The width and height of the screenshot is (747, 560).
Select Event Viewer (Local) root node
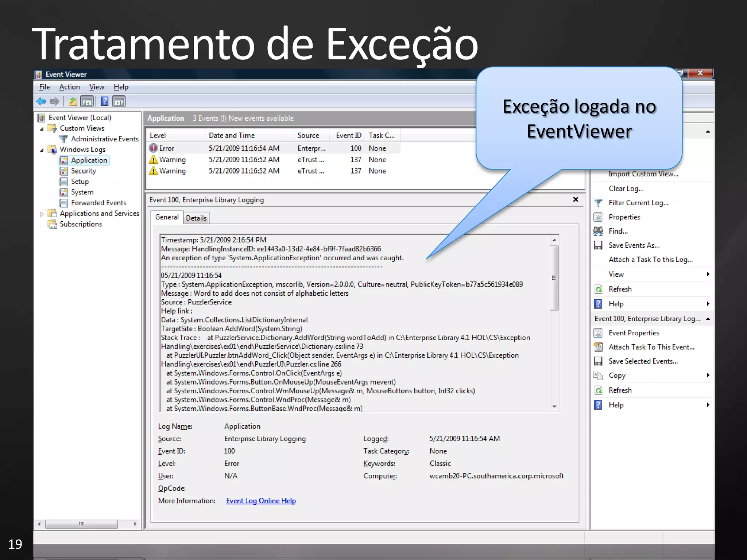[80, 118]
